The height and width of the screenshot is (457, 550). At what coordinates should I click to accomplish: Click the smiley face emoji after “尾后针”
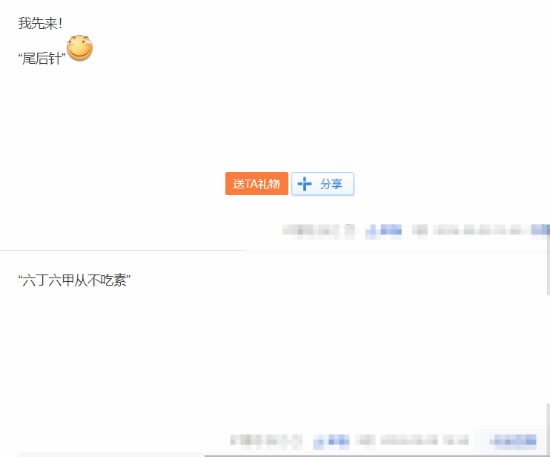tap(80, 48)
